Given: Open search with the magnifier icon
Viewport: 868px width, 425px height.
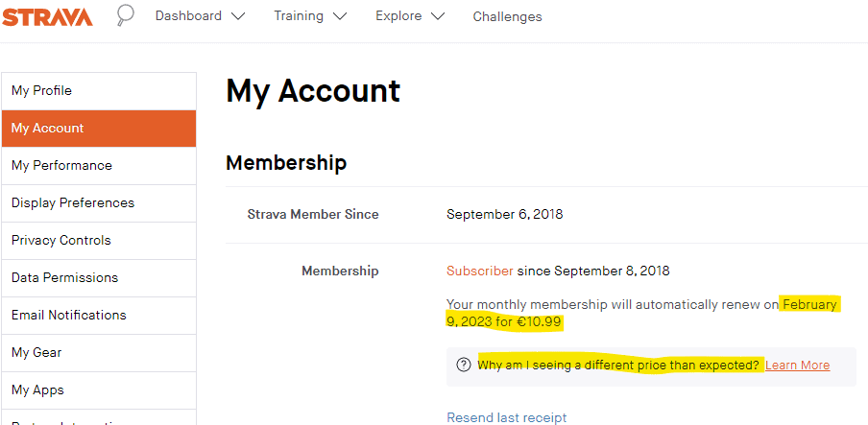Looking at the screenshot, I should click(x=125, y=15).
